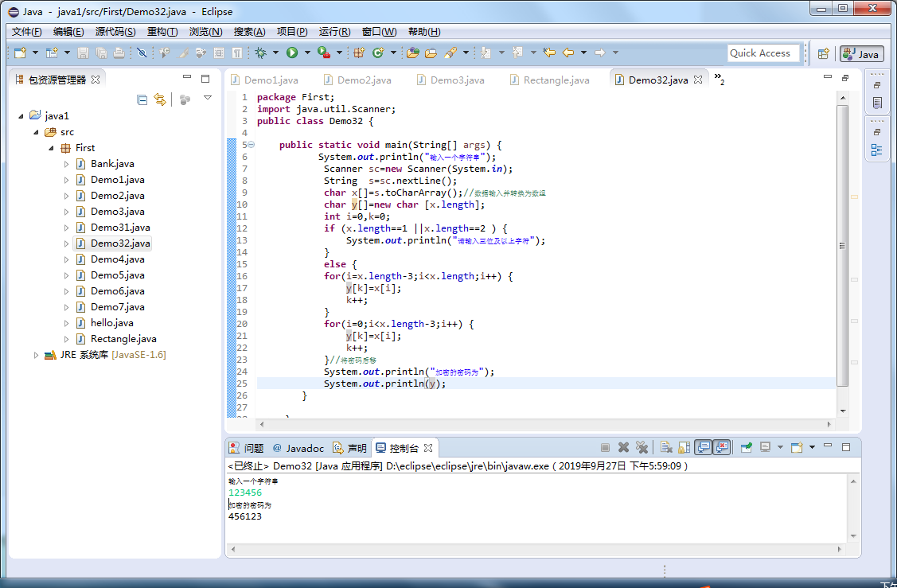Screen dimensions: 897x588
Task: Click the New Java Class icon
Action: point(378,53)
